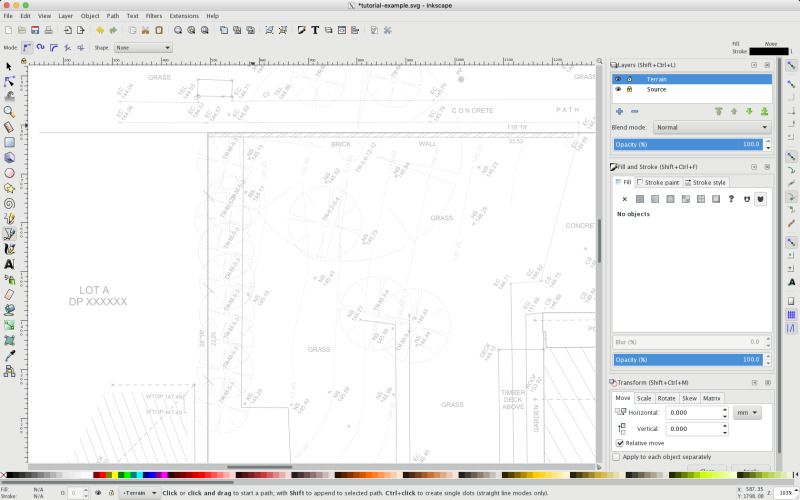Select the Star and polygon tool
This screenshot has width=800, height=500.
point(9,188)
